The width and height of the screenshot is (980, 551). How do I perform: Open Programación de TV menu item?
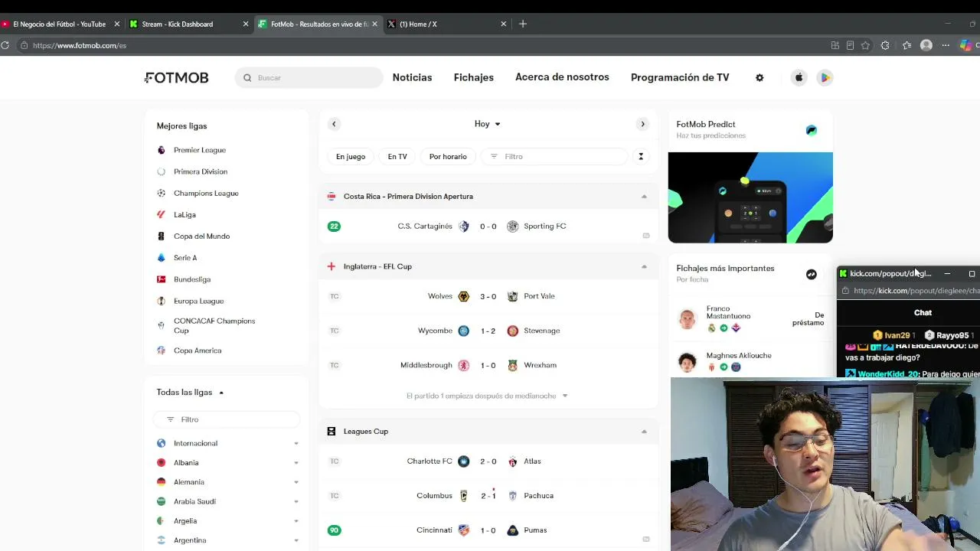pos(680,77)
